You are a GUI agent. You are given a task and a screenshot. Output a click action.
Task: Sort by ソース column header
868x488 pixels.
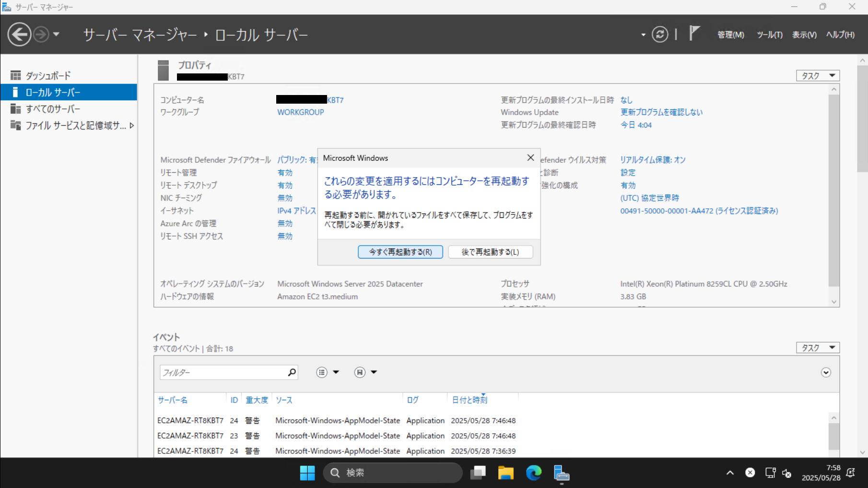click(284, 400)
